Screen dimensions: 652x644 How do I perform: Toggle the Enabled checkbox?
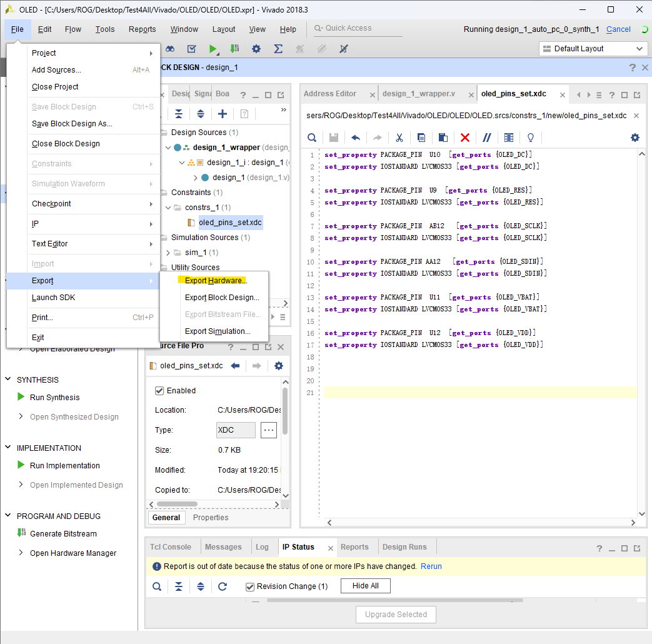(159, 391)
